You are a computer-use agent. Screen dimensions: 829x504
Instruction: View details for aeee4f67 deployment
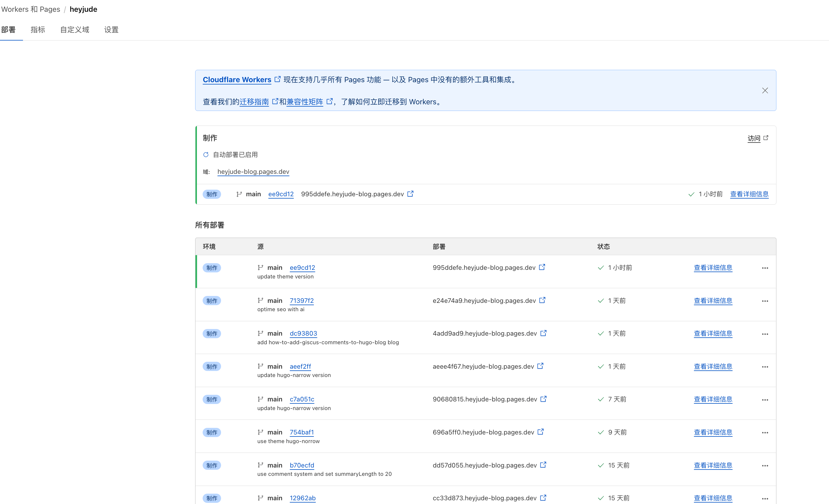click(713, 366)
